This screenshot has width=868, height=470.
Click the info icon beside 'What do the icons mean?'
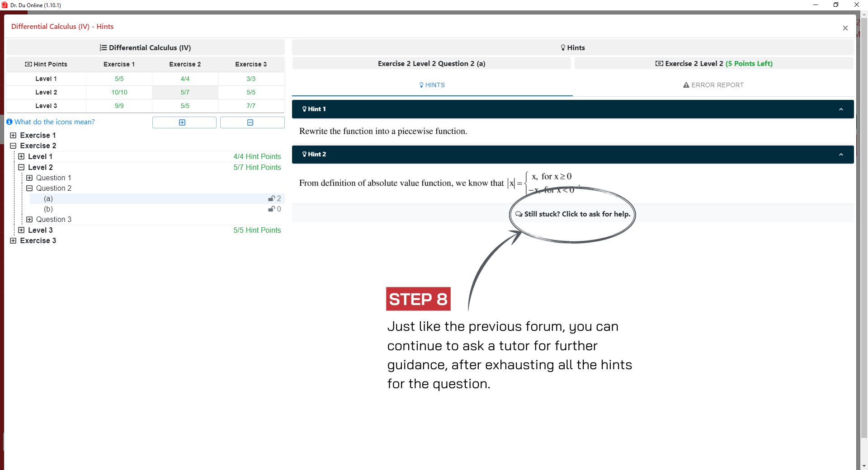(9, 122)
